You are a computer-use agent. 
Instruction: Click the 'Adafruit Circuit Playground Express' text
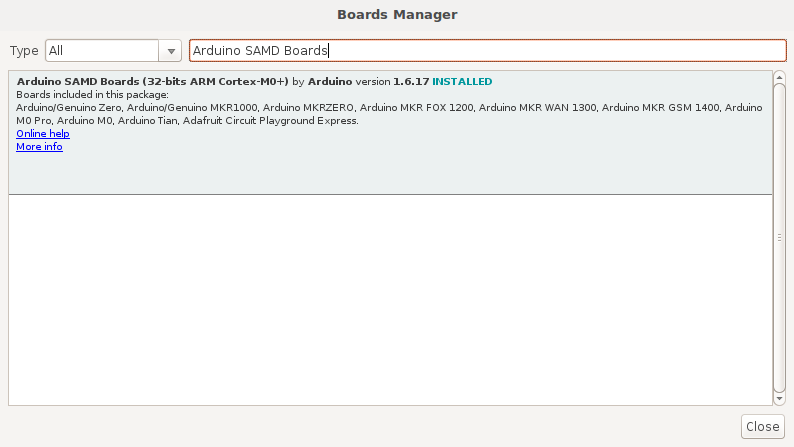[x=269, y=121]
